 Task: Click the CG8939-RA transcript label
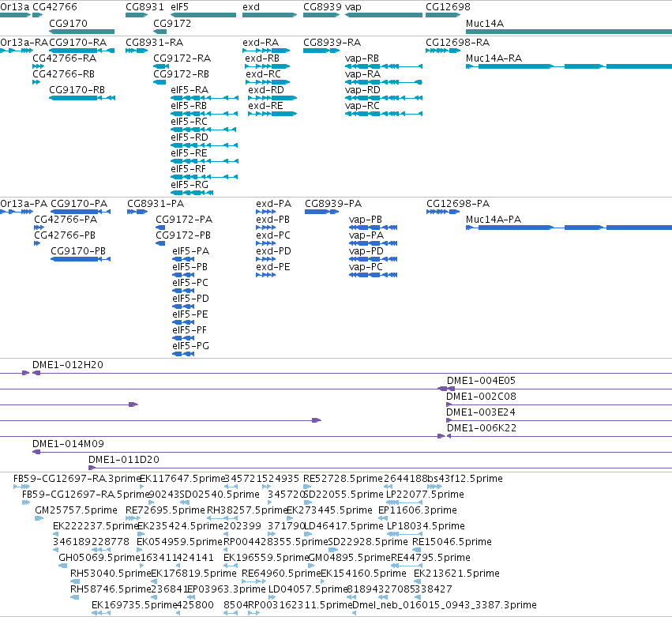tap(332, 42)
